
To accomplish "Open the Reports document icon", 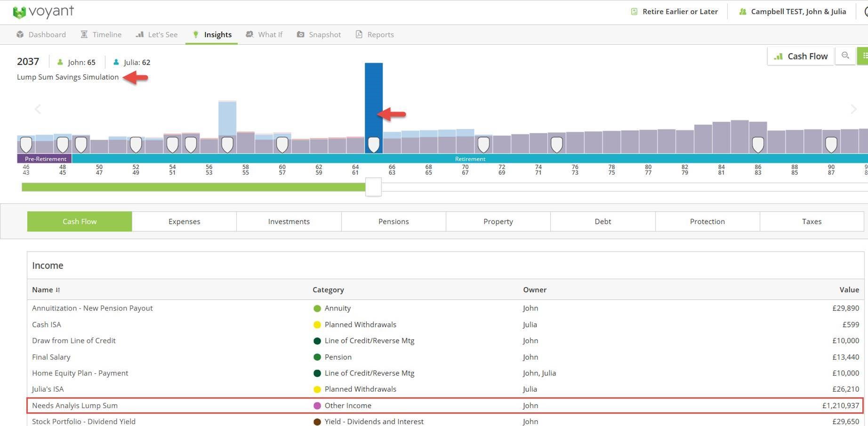I will pos(359,34).
